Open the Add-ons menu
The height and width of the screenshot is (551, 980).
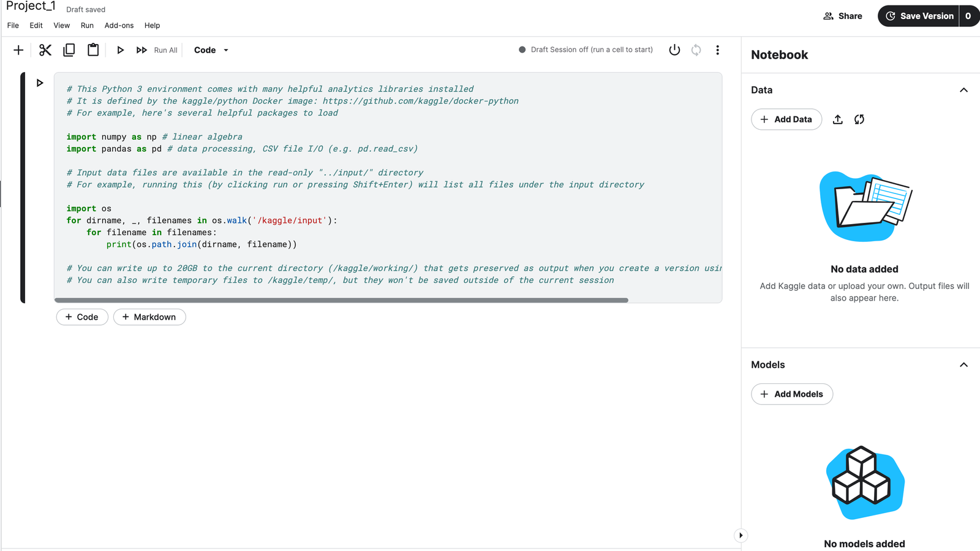coord(119,25)
